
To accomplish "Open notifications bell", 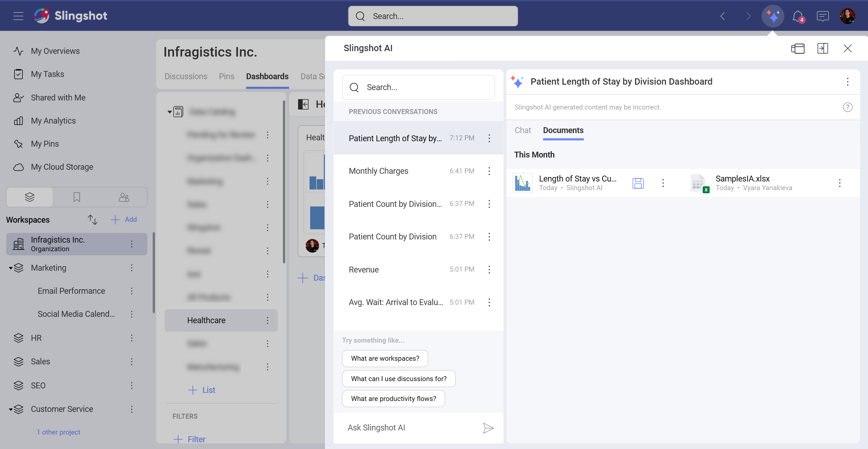I will tap(798, 17).
